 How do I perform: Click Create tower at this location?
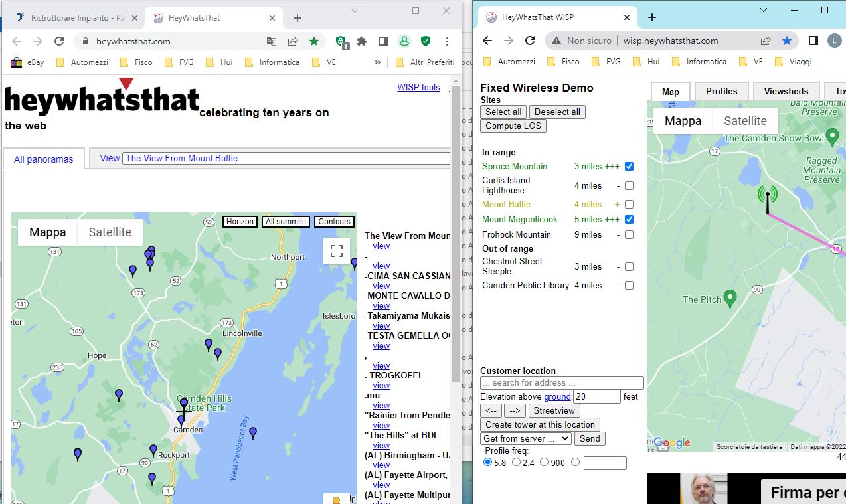540,424
